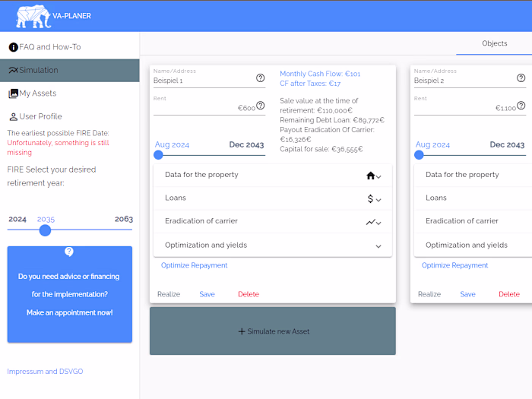
Task: Expand Optimization and yields in Beispiel 1
Action: point(273,245)
